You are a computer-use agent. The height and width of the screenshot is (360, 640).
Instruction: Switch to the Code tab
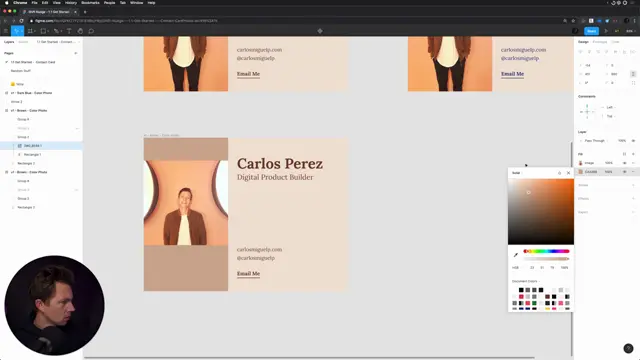[615, 42]
